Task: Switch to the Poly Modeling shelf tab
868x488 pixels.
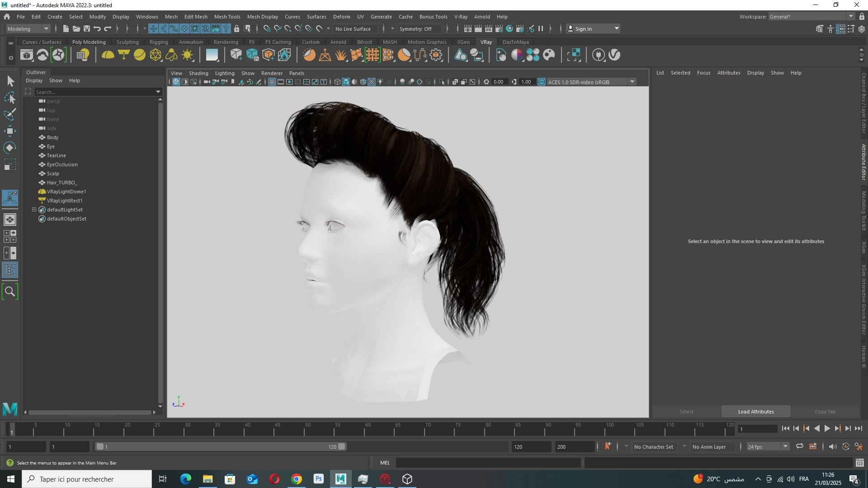Action: coord(89,42)
